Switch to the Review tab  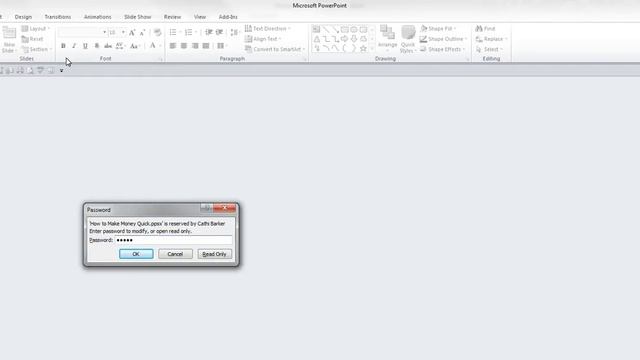point(172,17)
